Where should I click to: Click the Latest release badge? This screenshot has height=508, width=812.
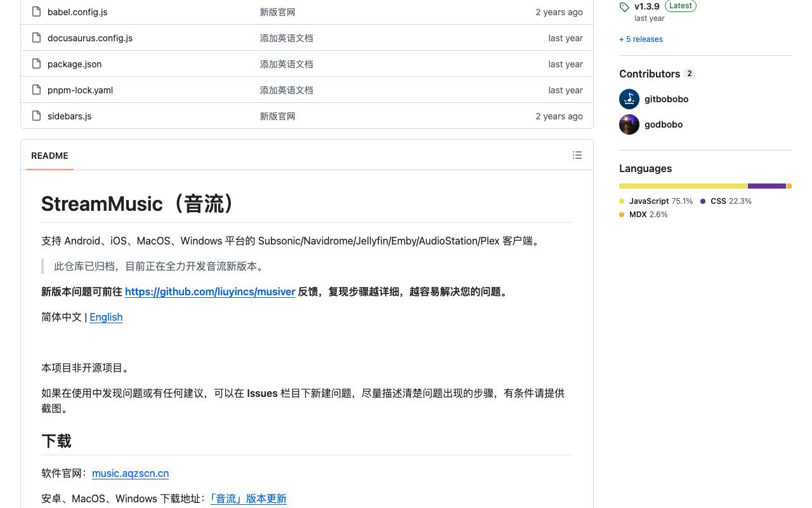coord(681,6)
